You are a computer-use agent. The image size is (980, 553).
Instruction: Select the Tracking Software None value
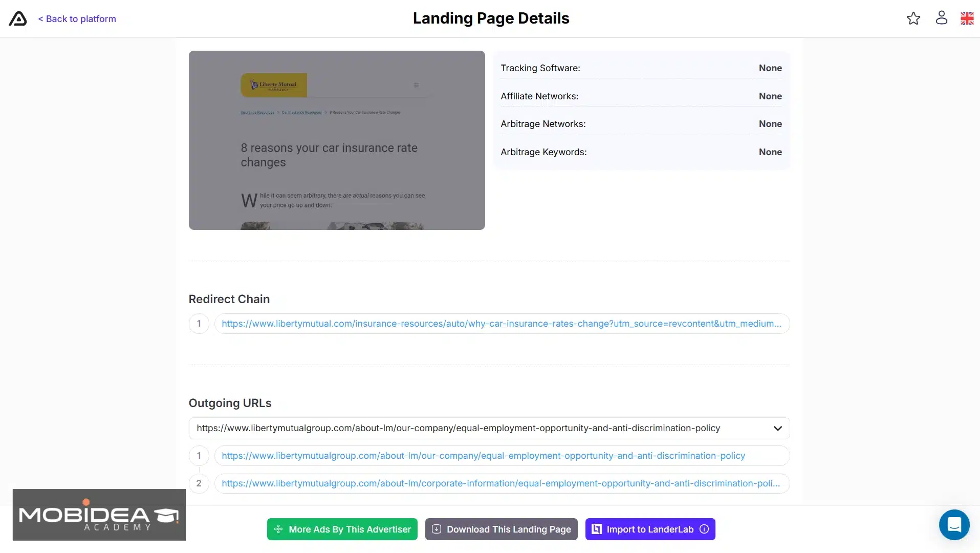(770, 68)
